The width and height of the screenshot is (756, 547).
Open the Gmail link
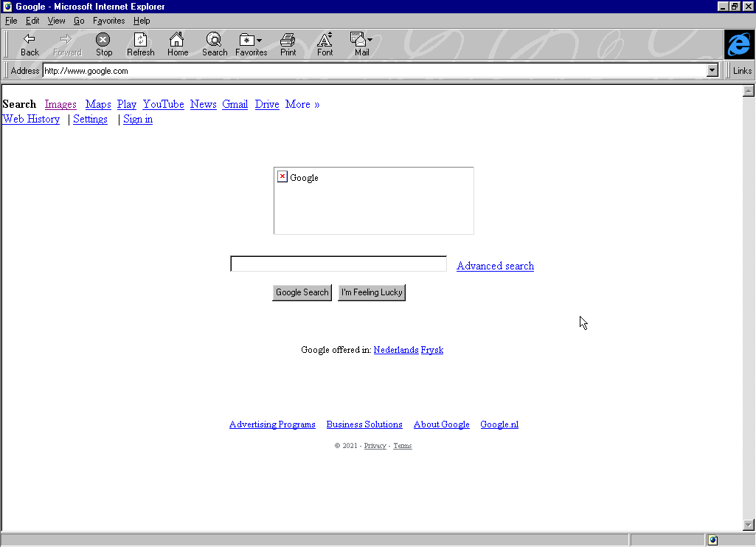pos(235,104)
